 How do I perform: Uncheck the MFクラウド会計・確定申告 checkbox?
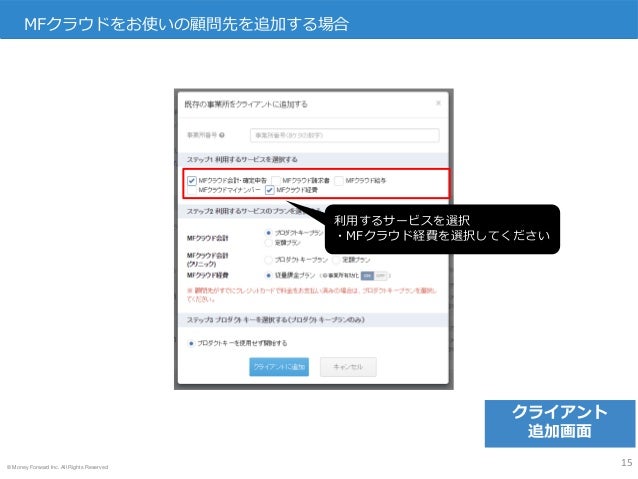pos(192,180)
